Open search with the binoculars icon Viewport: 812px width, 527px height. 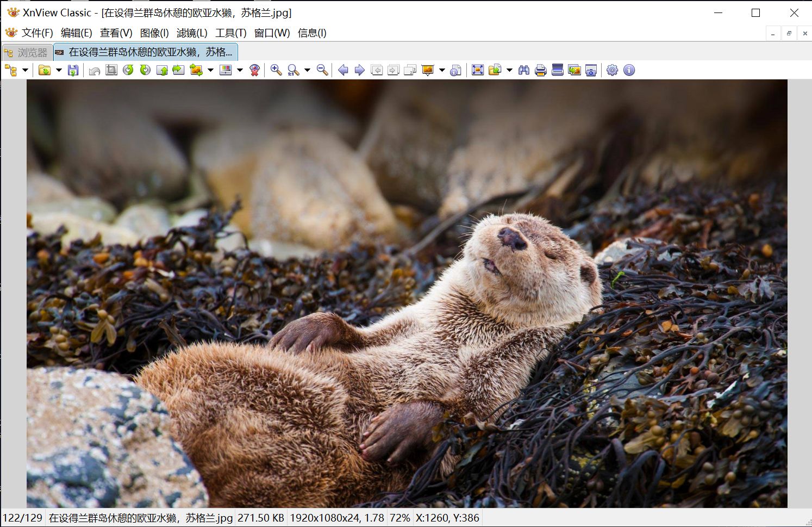pyautogui.click(x=524, y=70)
